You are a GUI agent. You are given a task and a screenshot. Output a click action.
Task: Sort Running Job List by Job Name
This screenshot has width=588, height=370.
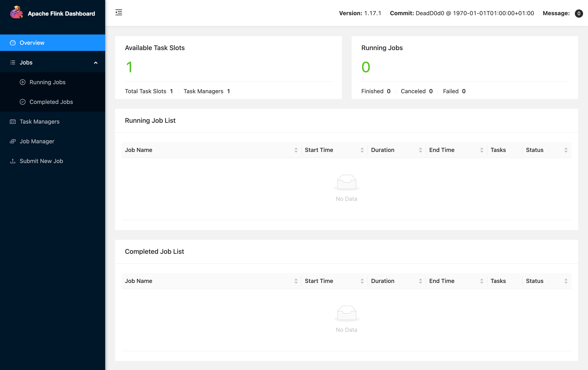pyautogui.click(x=296, y=150)
